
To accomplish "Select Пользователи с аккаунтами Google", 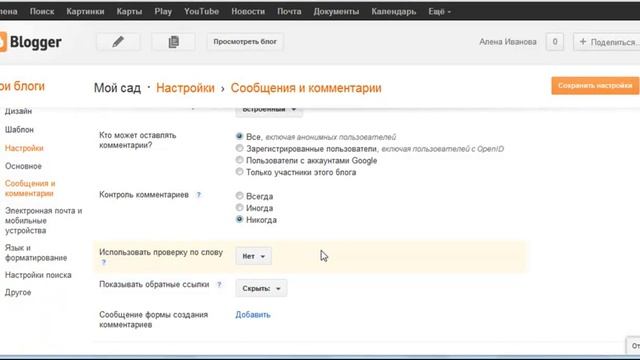I will [x=240, y=160].
